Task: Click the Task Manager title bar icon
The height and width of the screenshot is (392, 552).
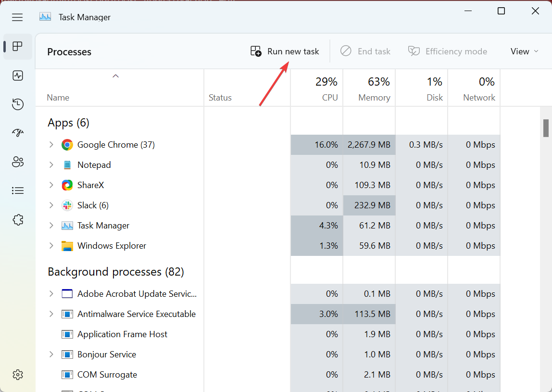Action: click(x=45, y=17)
